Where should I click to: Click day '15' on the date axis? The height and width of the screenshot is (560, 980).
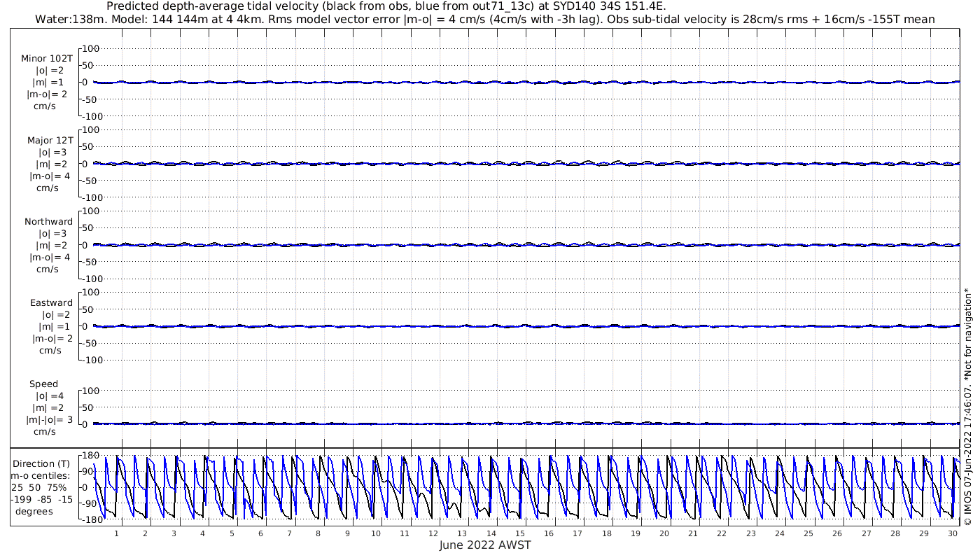[520, 533]
